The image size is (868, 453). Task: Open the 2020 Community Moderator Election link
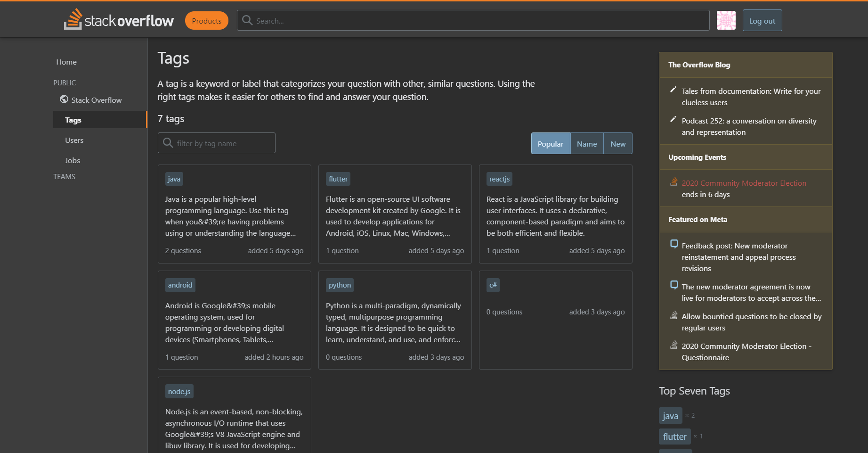coord(744,183)
